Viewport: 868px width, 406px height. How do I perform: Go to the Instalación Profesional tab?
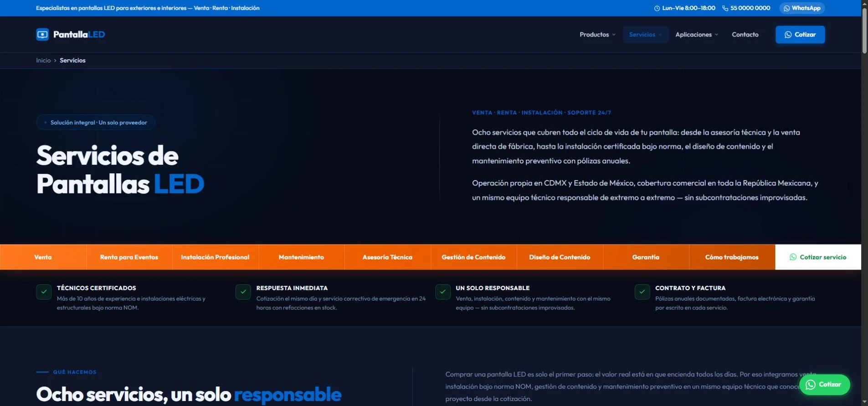pyautogui.click(x=215, y=257)
